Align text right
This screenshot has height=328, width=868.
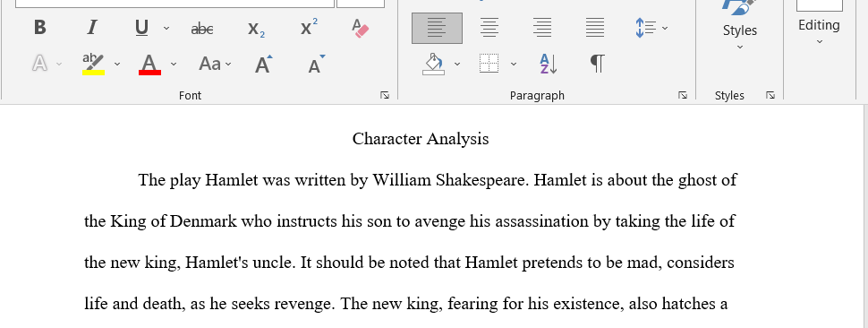pos(542,28)
